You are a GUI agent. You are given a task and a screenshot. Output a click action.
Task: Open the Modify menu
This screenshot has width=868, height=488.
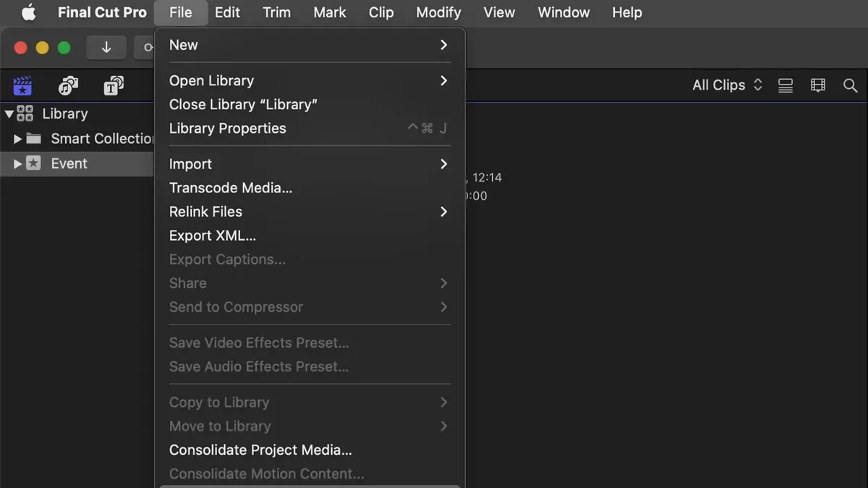pyautogui.click(x=439, y=12)
